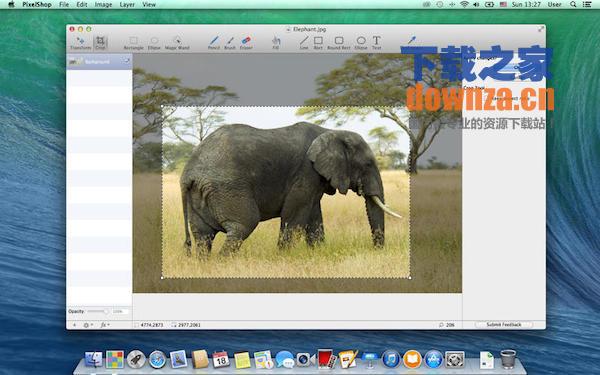Click the Elephant.jpg window title
This screenshot has height=375, width=600.
point(309,29)
